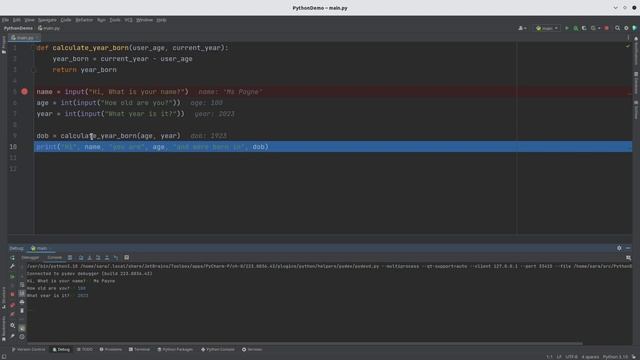Viewport: 640px width, 360px height.
Task: Click Step Over in debug toolbar
Action: pos(81,258)
